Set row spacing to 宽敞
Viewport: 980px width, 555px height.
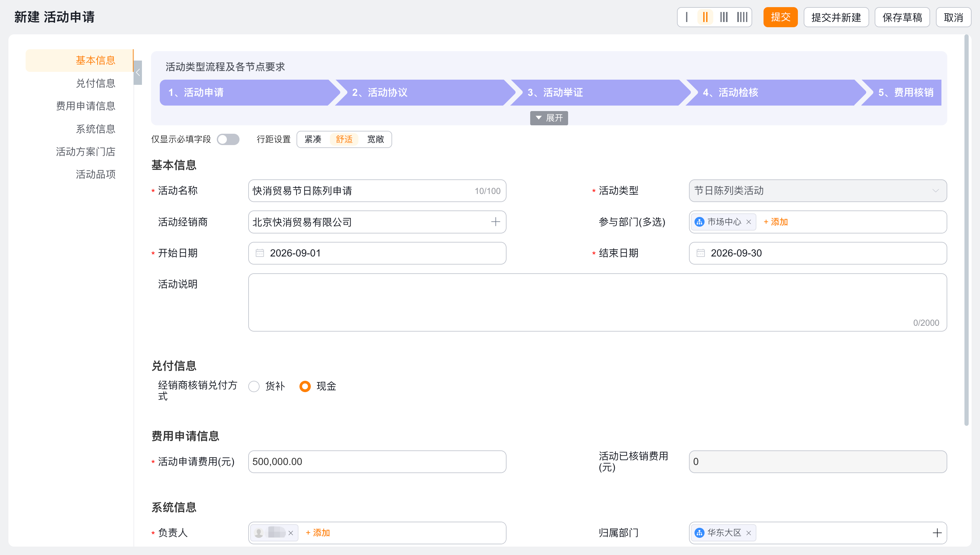click(x=375, y=140)
